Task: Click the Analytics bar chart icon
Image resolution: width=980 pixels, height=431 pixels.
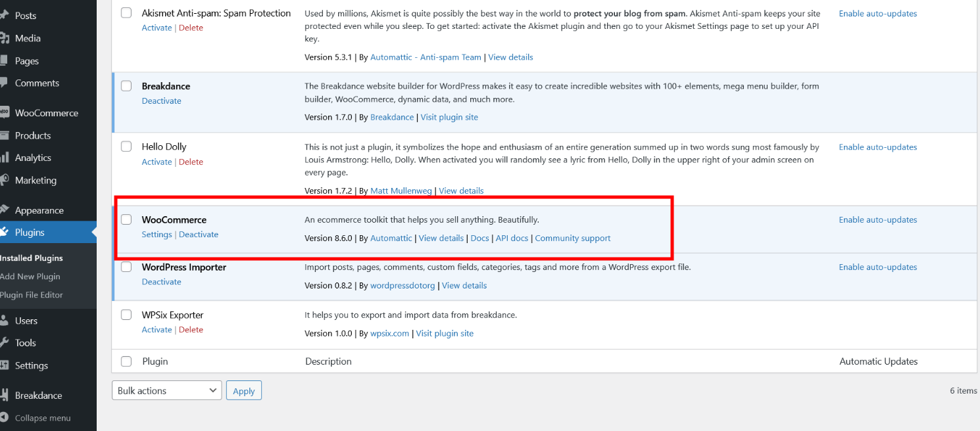Action: 3,158
